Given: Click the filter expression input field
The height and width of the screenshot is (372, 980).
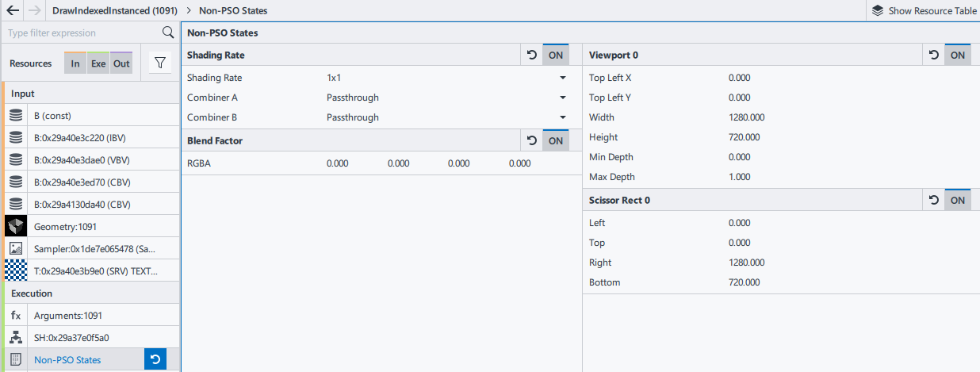Looking at the screenshot, I should point(79,33).
